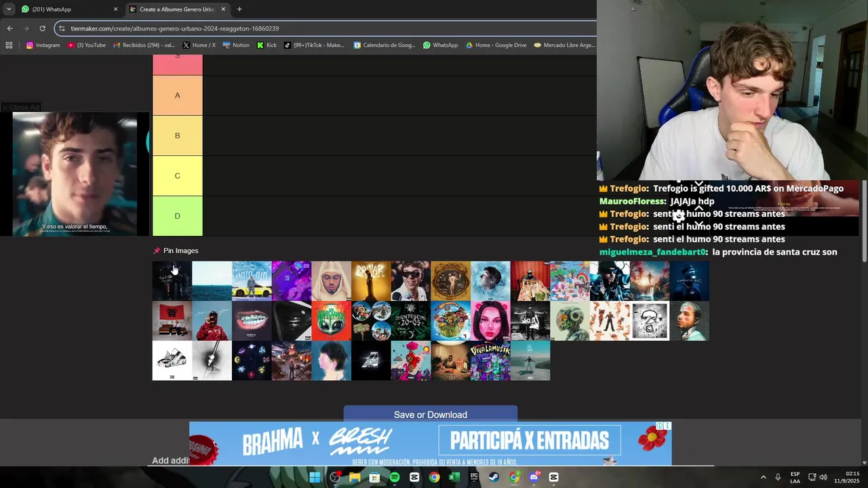Click the A tier label
Image resolution: width=868 pixels, height=488 pixels.
tap(178, 96)
